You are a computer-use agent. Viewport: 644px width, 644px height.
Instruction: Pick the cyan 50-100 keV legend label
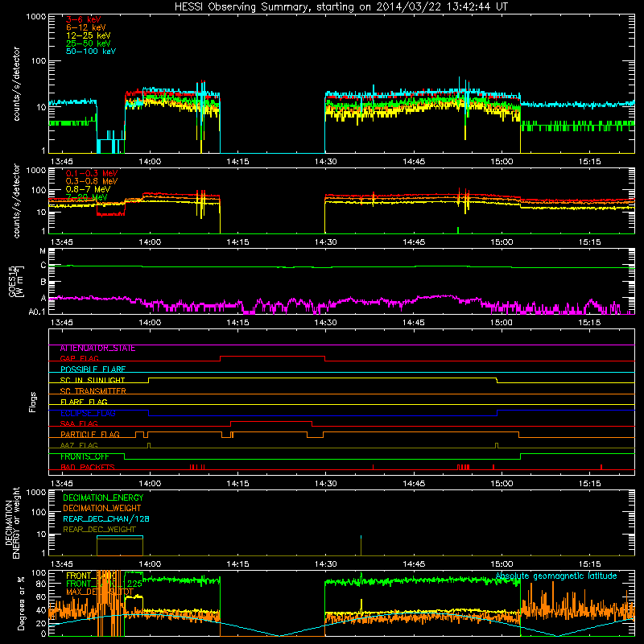click(90, 52)
